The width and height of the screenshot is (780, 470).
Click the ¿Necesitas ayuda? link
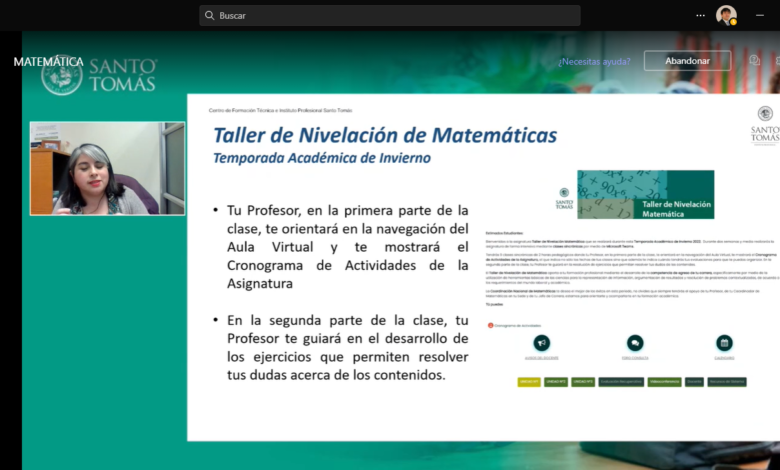point(594,61)
